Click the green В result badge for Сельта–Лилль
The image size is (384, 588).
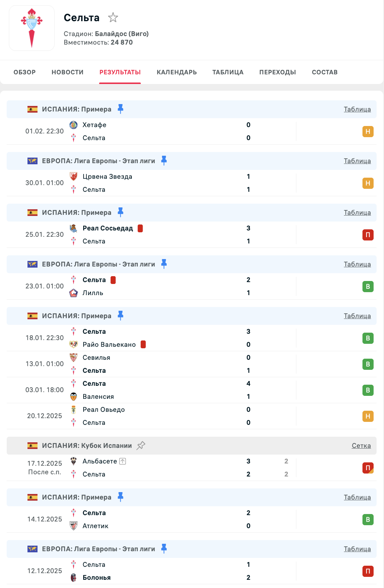coord(368,287)
